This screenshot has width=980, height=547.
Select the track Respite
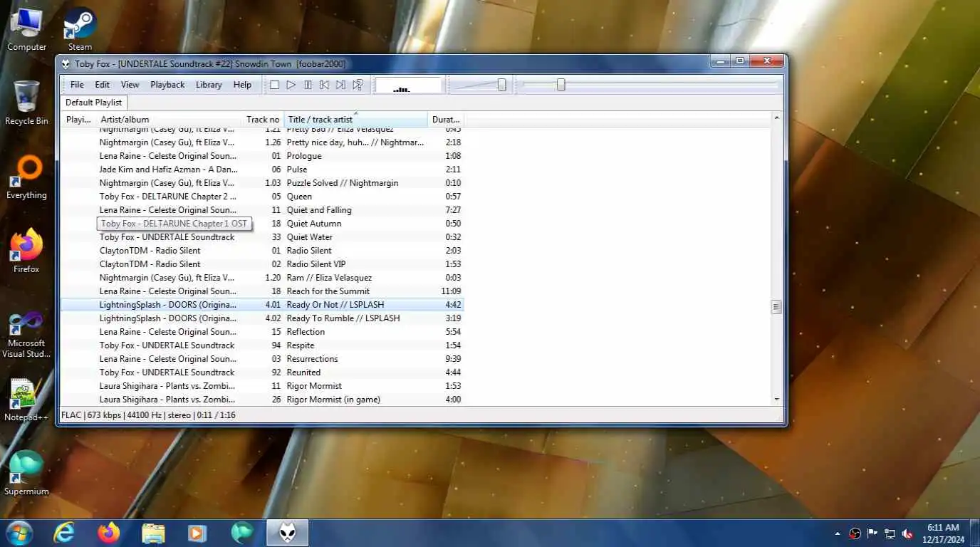tap(262, 345)
